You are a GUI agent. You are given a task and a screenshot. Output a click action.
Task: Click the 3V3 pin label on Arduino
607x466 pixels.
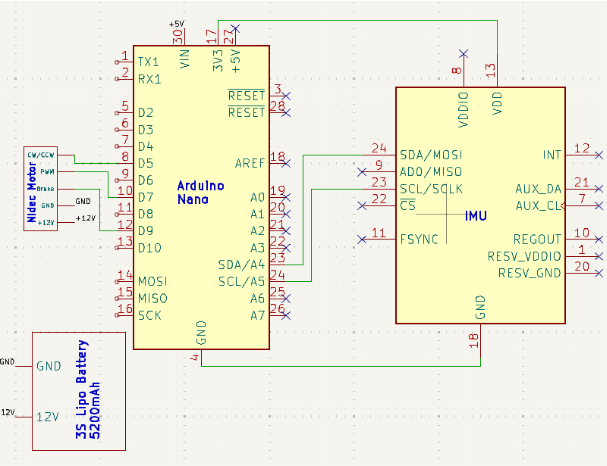click(x=218, y=60)
